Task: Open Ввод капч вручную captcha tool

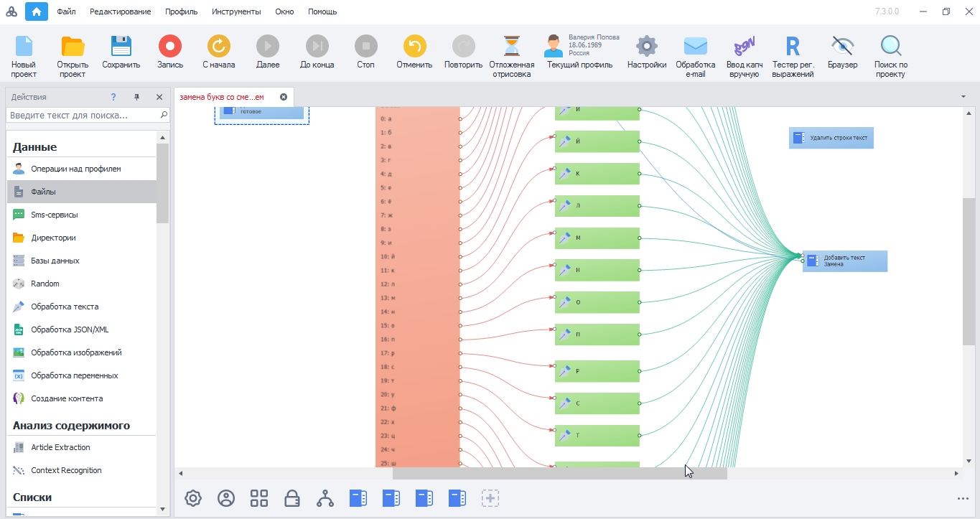Action: (x=744, y=47)
